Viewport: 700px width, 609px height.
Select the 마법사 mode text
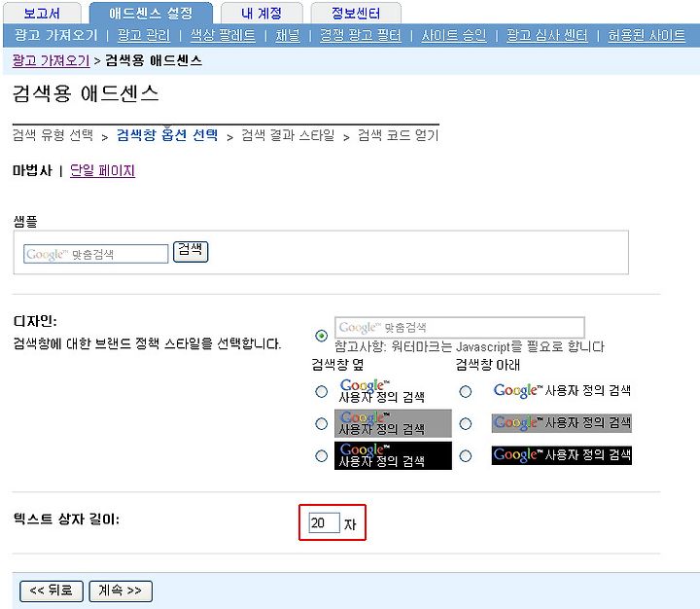[32, 170]
